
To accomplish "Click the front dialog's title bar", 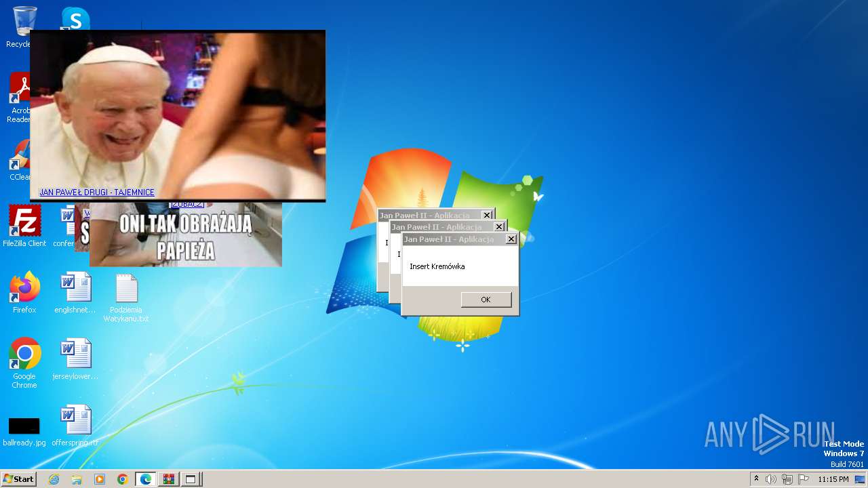I will click(x=460, y=239).
